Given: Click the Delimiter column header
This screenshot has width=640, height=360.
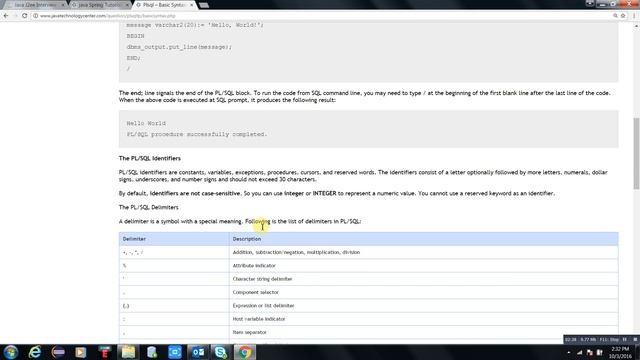Looking at the screenshot, I should click(x=174, y=239).
